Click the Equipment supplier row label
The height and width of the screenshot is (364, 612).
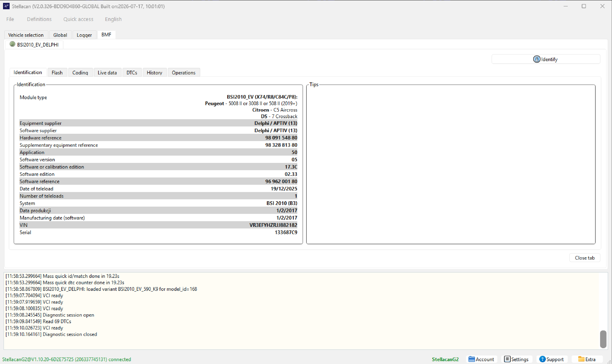(x=41, y=123)
